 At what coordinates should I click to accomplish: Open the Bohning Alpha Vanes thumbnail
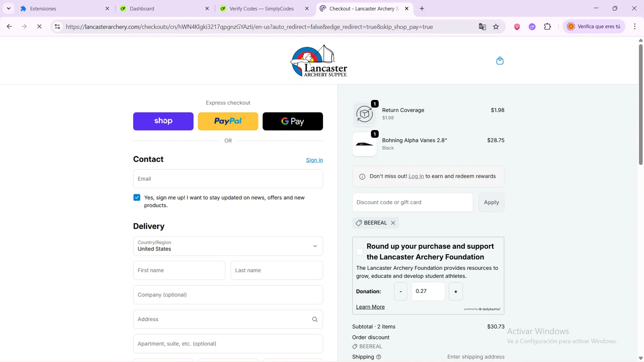[365, 144]
